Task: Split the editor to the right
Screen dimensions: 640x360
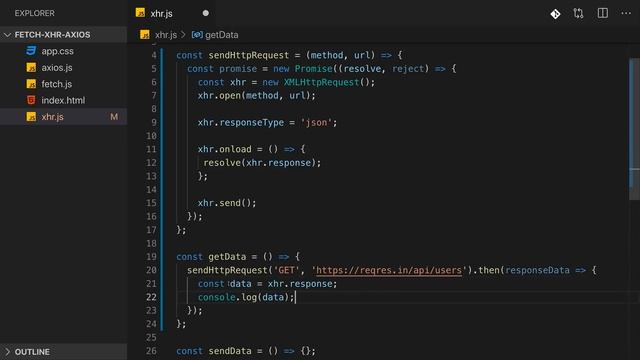Action: (602, 13)
